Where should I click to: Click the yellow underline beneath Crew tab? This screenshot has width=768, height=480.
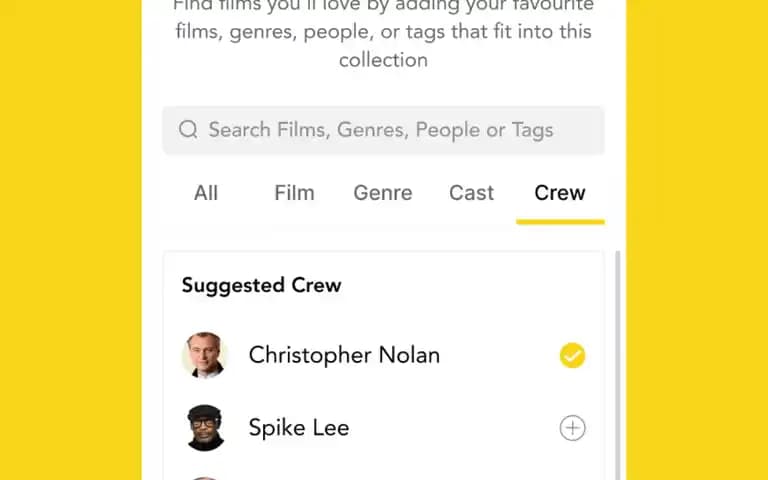pyautogui.click(x=560, y=222)
